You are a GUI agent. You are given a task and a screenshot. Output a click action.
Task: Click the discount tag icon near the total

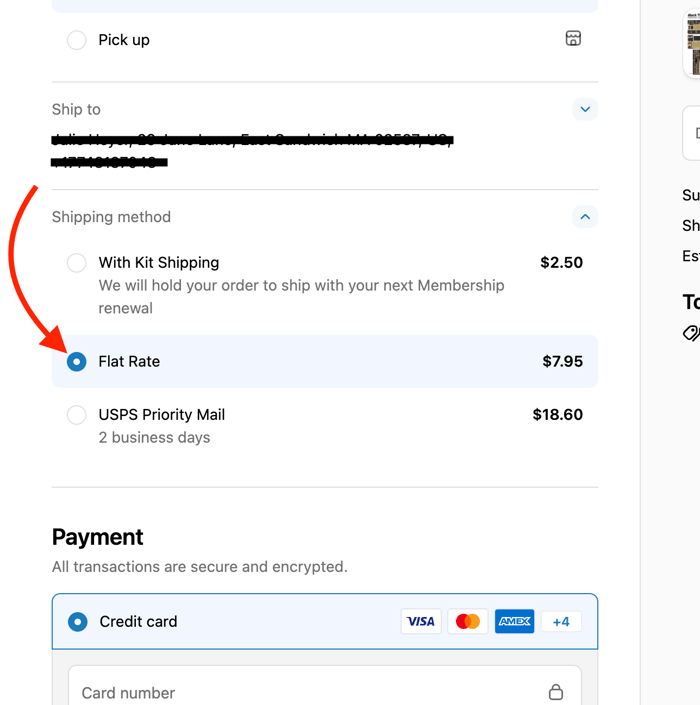(691, 333)
